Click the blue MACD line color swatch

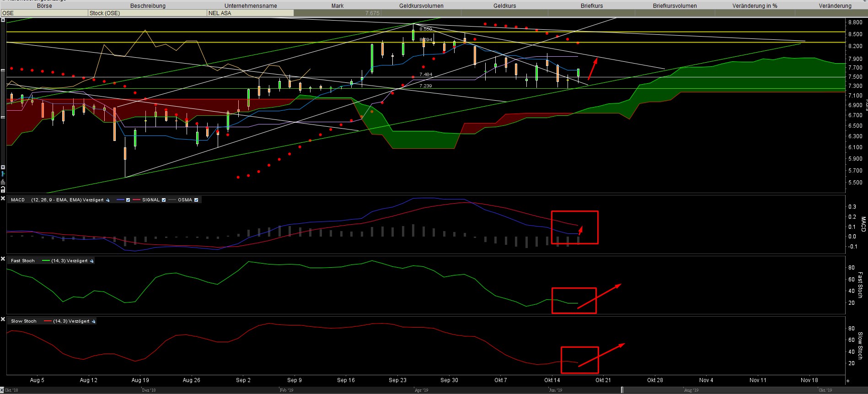121,200
